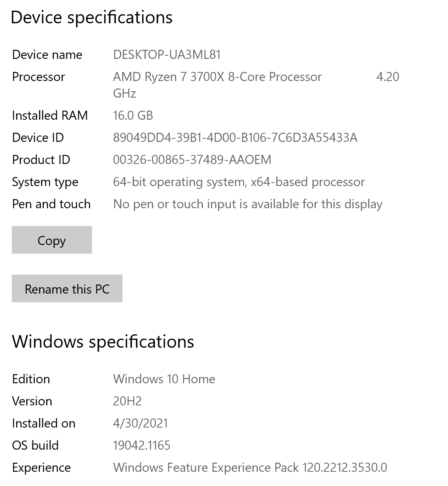Click the Copy button
Viewport: 448px width, 486px height.
coord(52,240)
